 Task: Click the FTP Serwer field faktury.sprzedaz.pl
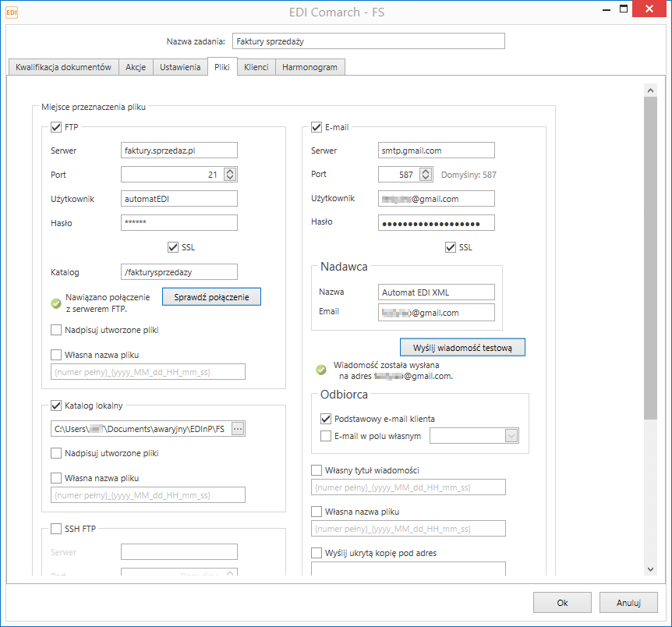click(x=179, y=150)
